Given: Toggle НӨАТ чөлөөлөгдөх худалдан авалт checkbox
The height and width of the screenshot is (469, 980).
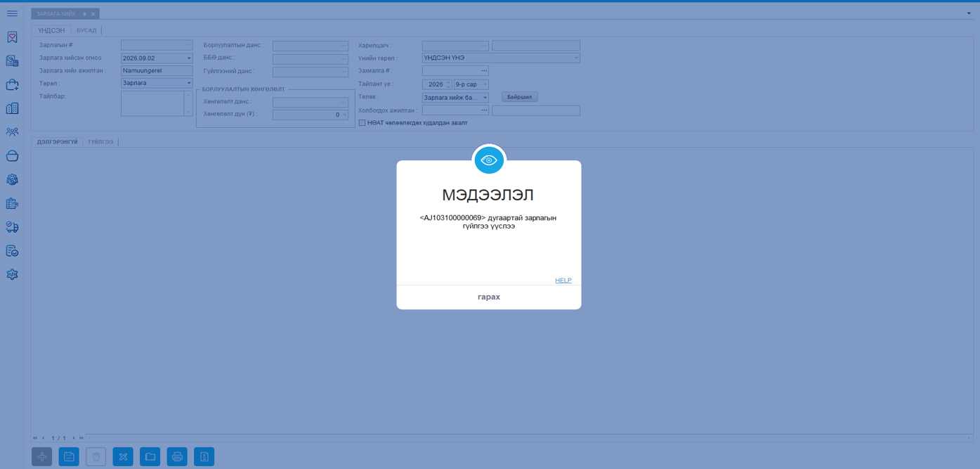Looking at the screenshot, I should pos(362,123).
